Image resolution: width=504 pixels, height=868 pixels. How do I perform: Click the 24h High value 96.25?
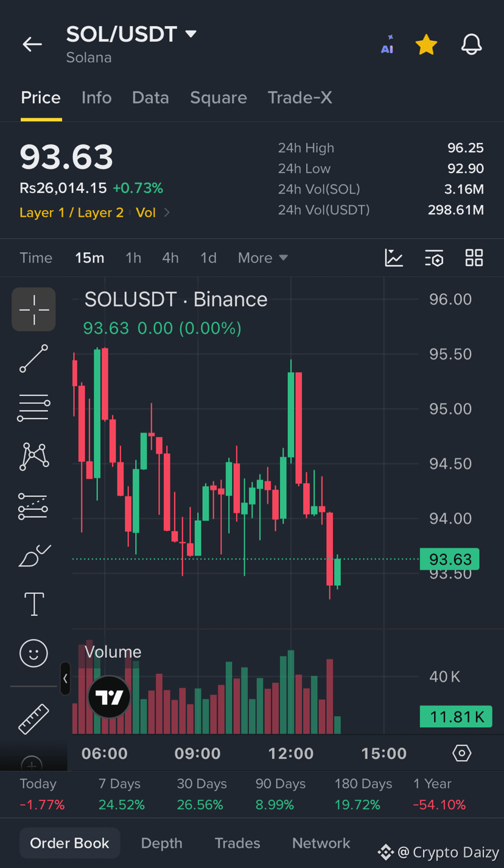(x=466, y=148)
